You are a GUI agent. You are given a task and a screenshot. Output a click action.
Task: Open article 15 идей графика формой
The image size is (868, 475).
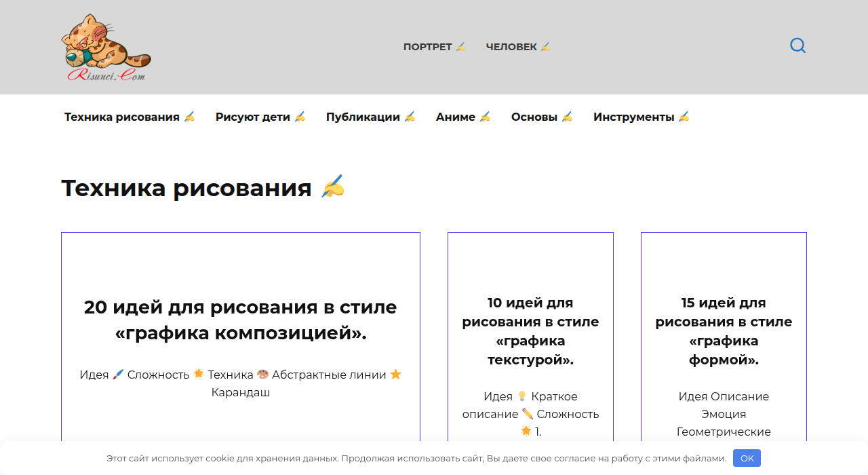pyautogui.click(x=724, y=331)
